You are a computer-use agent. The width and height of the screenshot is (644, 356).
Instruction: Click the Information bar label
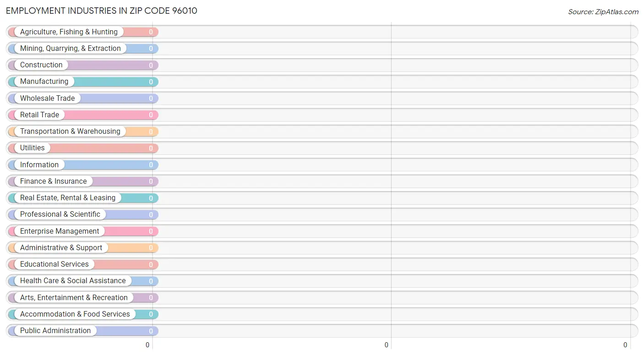click(39, 165)
